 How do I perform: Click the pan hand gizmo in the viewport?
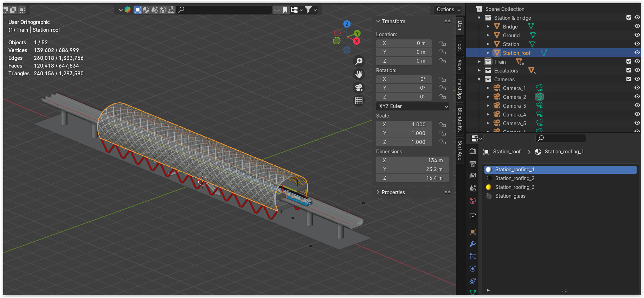coord(359,74)
